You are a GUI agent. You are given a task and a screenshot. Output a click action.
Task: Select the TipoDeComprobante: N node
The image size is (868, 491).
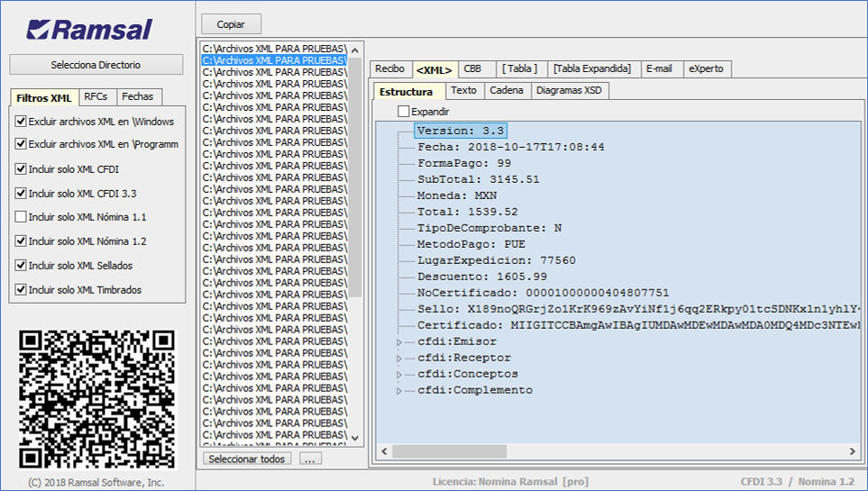489,228
